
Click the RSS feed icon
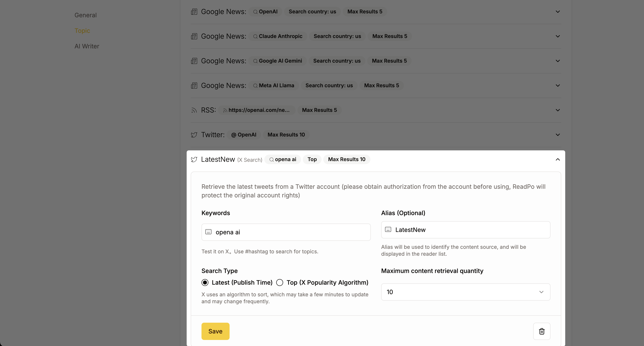coord(194,110)
